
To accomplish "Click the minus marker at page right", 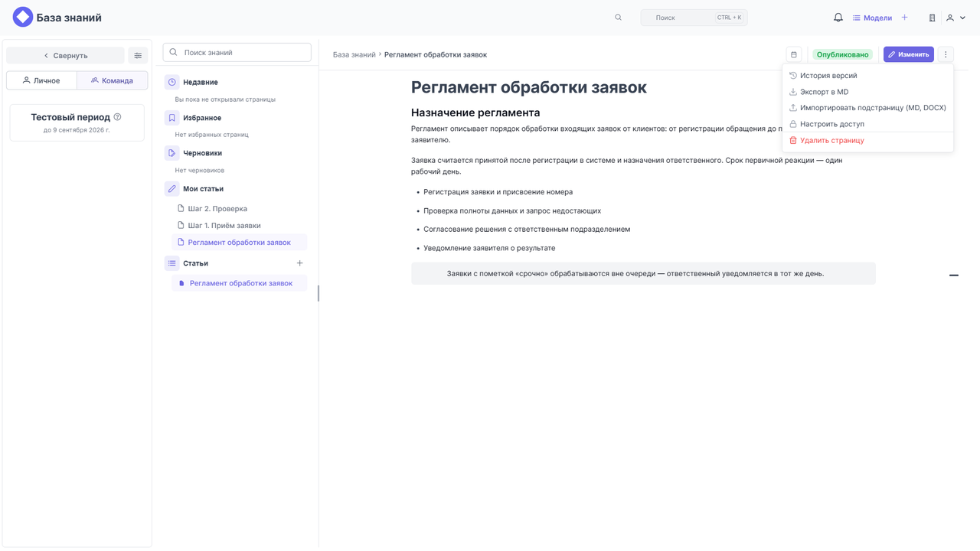I will (954, 275).
